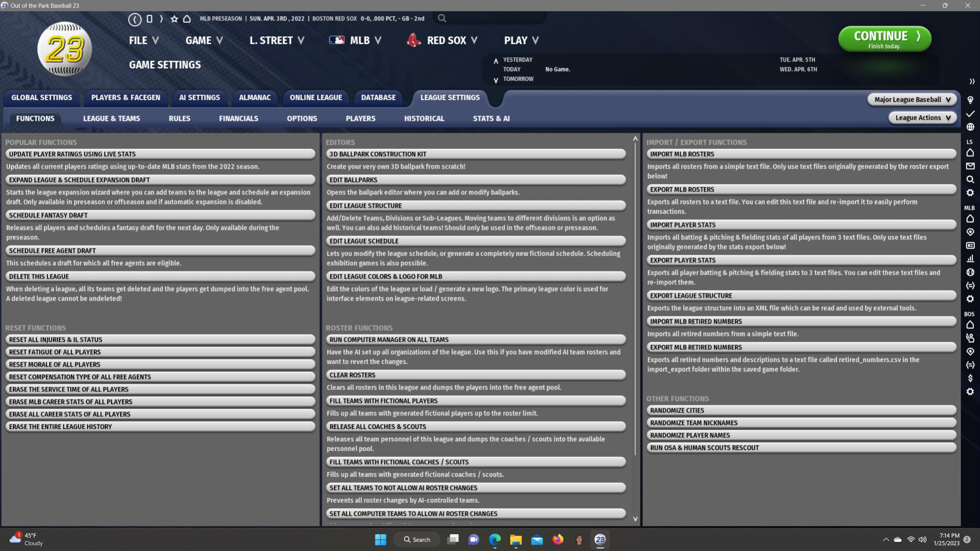The image size is (980, 551).
Task: Open the RED SOX team menu
Action: point(442,40)
